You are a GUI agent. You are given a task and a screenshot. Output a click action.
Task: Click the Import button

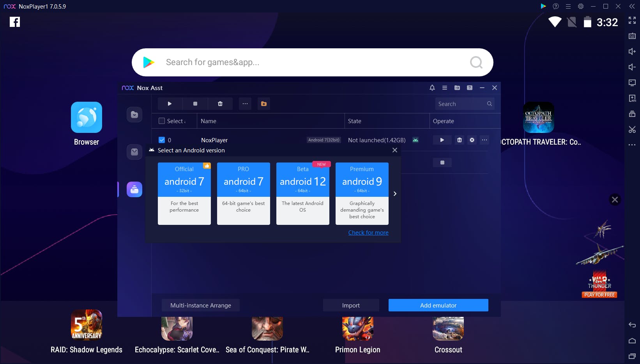351,305
